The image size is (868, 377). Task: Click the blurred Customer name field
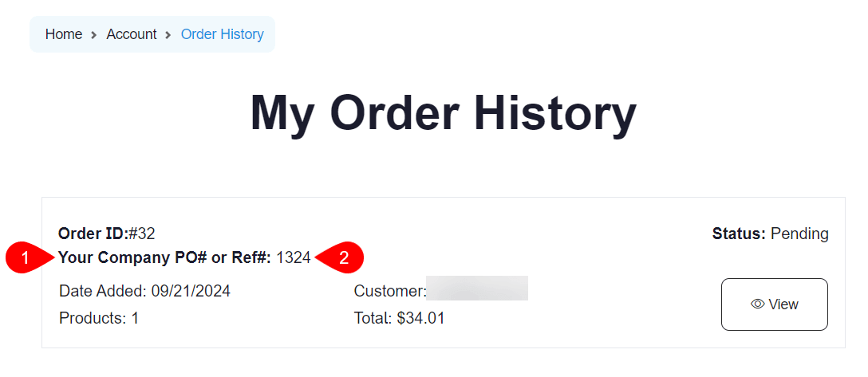[x=477, y=289]
